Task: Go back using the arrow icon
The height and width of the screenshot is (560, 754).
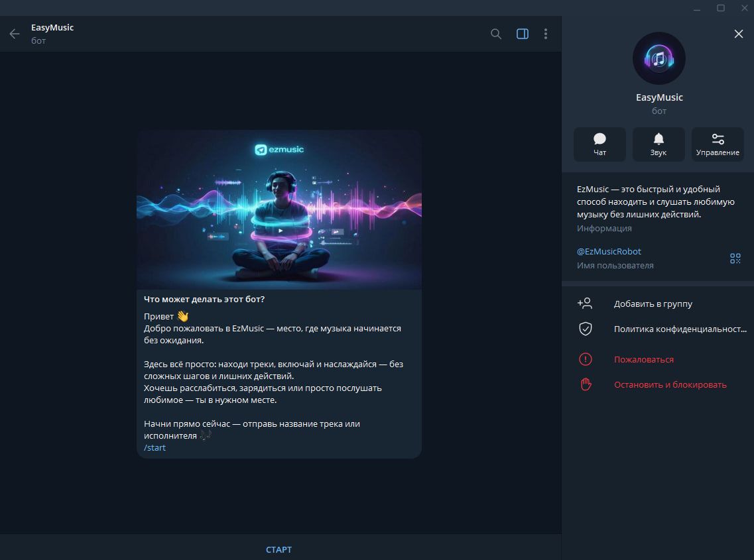Action: 15,34
